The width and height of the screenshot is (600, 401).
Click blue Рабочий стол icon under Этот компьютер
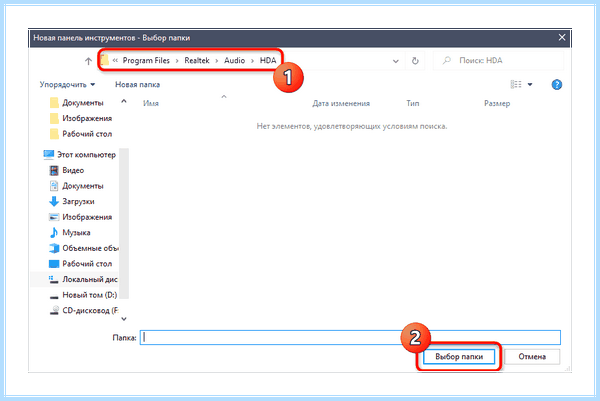click(x=54, y=264)
